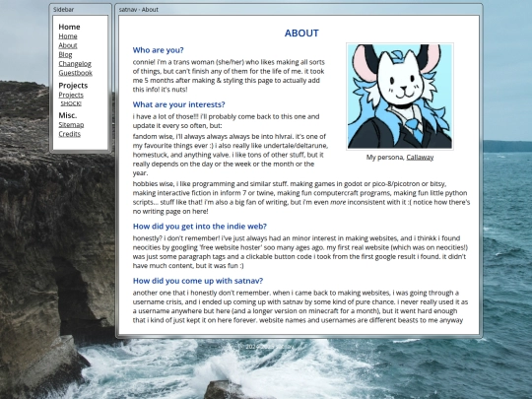Click the paragraph starting 'fandom wise'
This screenshot has width=532, height=399.
point(231,155)
